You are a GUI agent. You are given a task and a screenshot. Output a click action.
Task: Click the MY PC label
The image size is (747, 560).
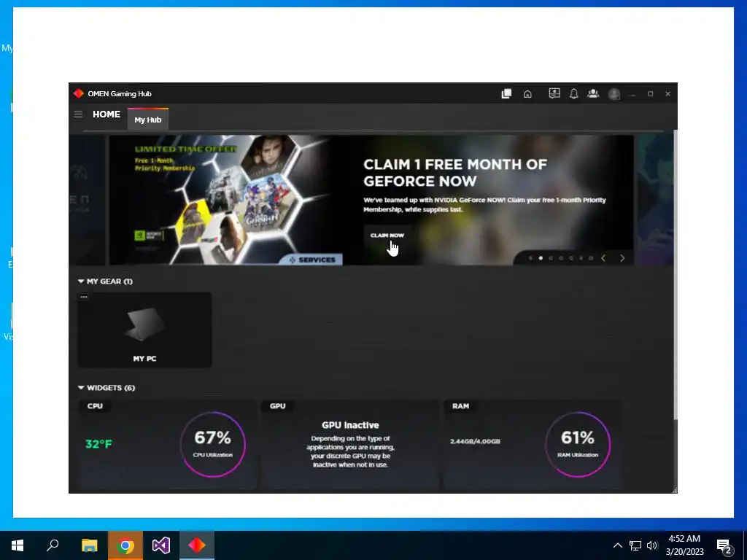[x=145, y=359]
